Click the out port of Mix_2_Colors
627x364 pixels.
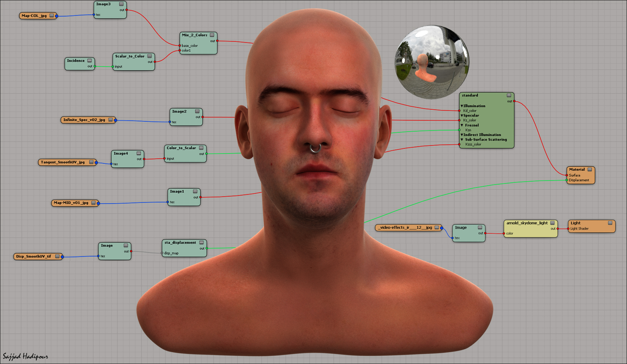(217, 41)
